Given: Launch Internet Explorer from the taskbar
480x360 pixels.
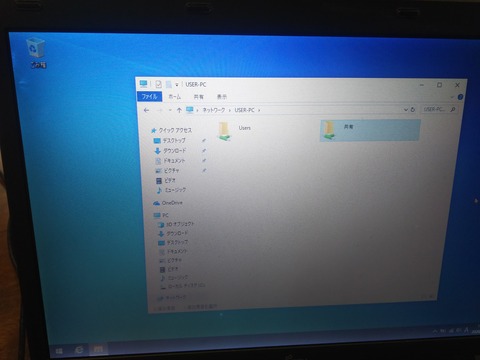Looking at the screenshot, I should (x=79, y=350).
